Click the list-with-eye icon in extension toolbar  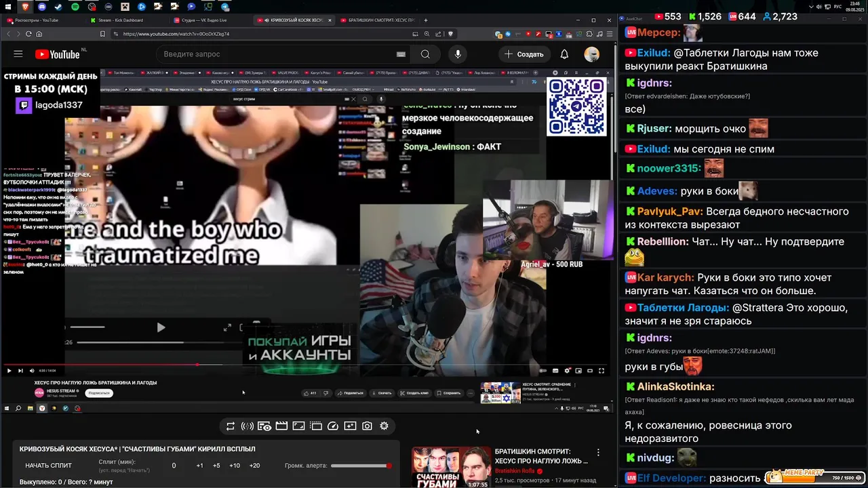click(264, 426)
